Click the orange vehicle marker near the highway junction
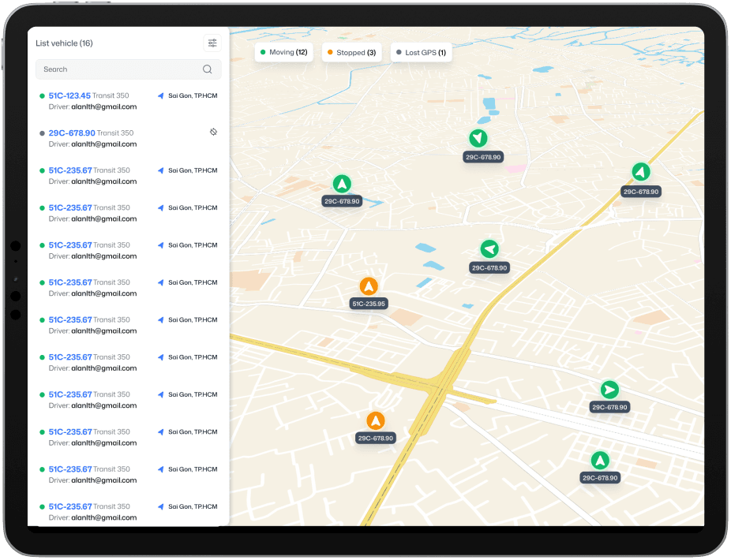 click(376, 420)
